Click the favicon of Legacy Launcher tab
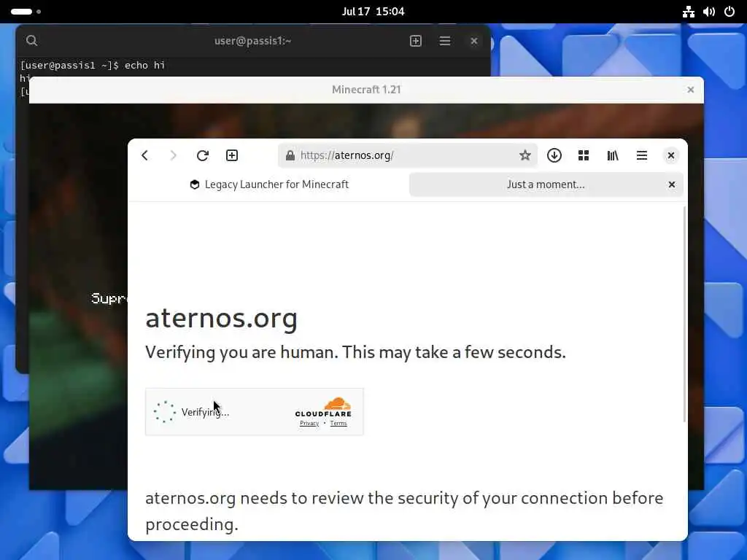This screenshot has height=560, width=747. (x=194, y=184)
